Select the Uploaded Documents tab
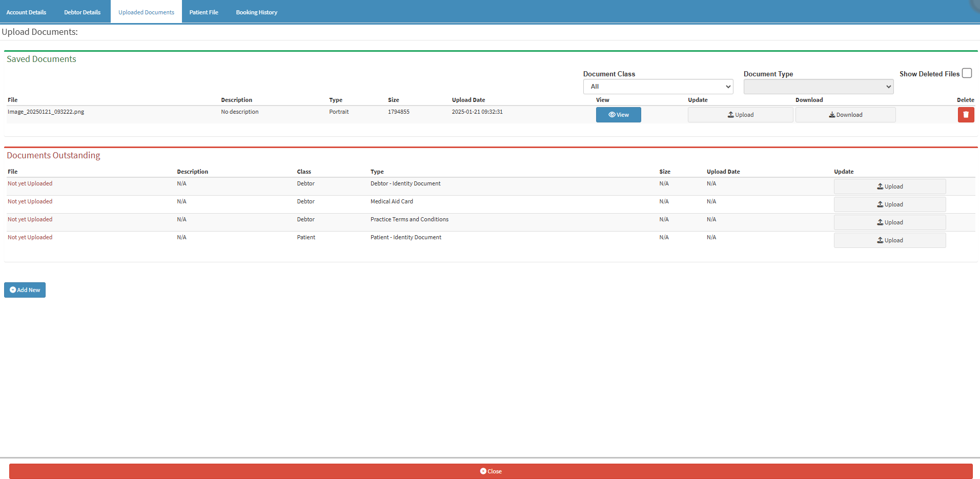 tap(146, 12)
